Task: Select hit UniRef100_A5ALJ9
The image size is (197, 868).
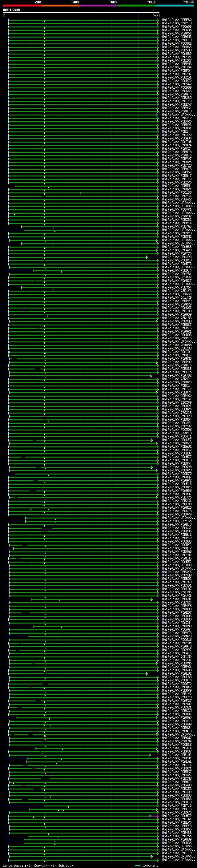Action: coord(177,40)
